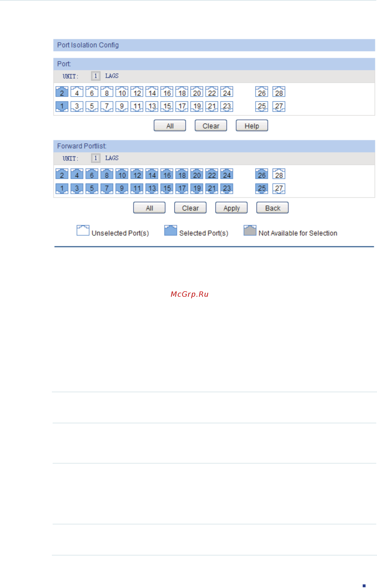Select port 8 in the Port section
The width and height of the screenshot is (377, 588).
[x=107, y=92]
